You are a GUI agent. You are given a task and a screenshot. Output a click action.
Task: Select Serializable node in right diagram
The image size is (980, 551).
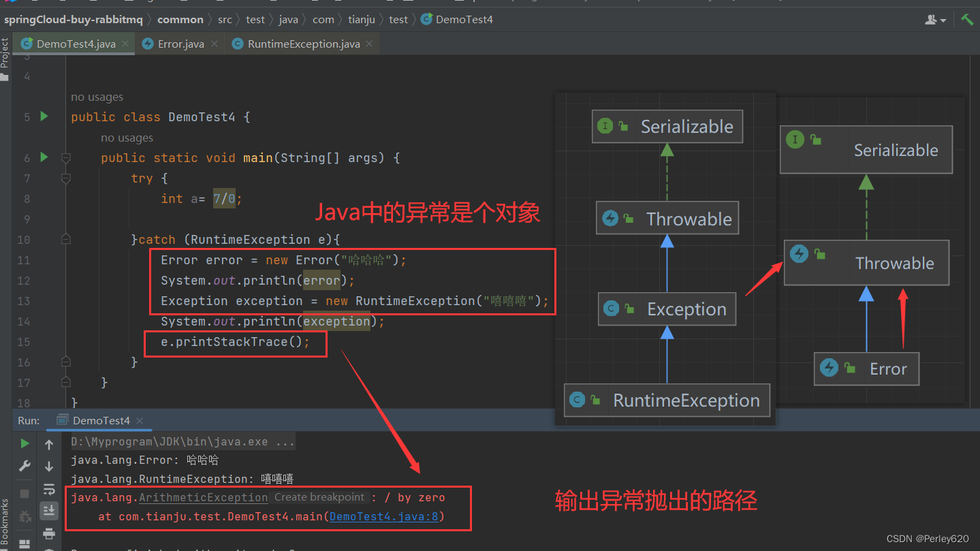tap(866, 150)
